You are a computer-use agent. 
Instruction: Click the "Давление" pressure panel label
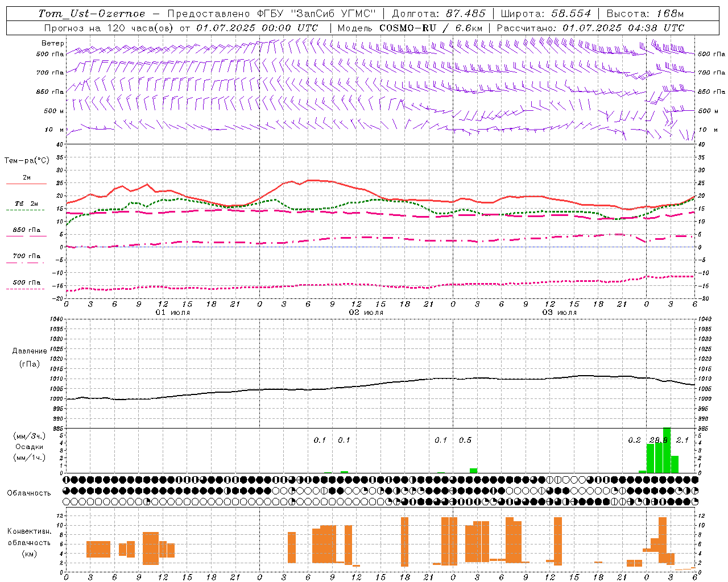[x=30, y=351]
